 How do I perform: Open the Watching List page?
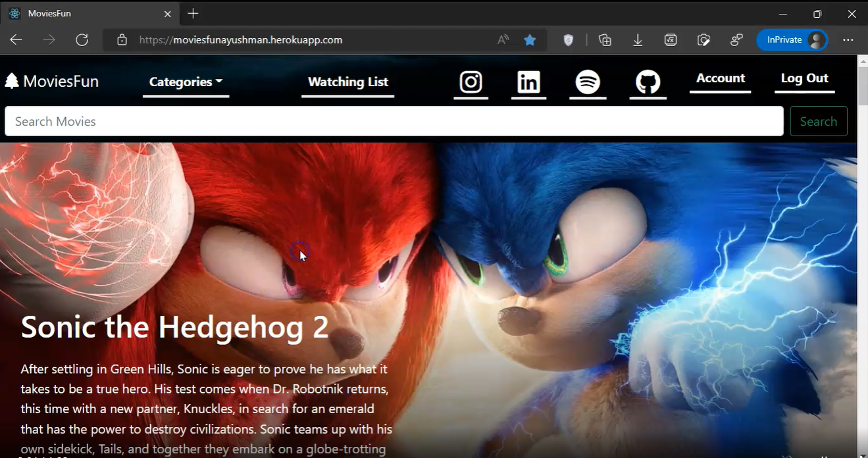pyautogui.click(x=347, y=82)
